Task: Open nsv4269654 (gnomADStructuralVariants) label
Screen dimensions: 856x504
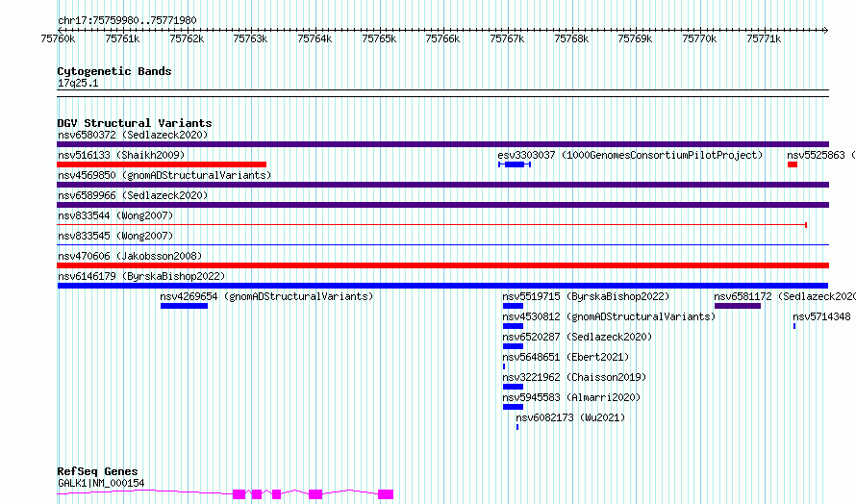Action: [x=266, y=296]
